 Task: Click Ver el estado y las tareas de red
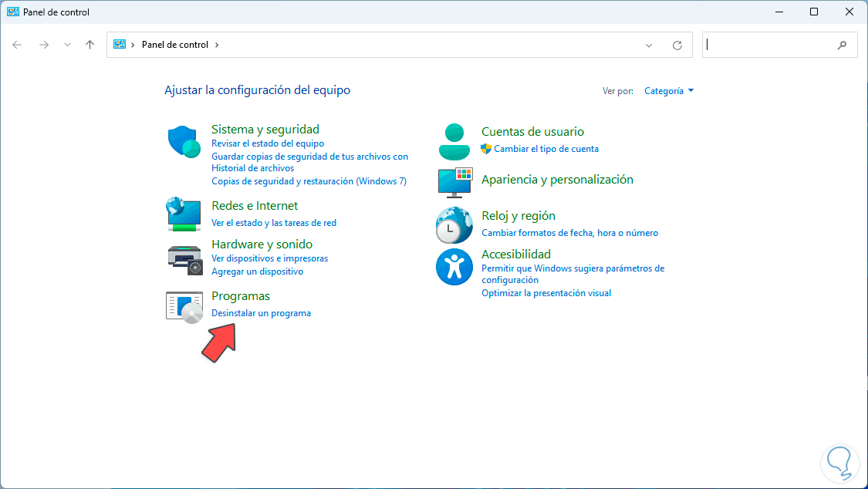pos(273,223)
